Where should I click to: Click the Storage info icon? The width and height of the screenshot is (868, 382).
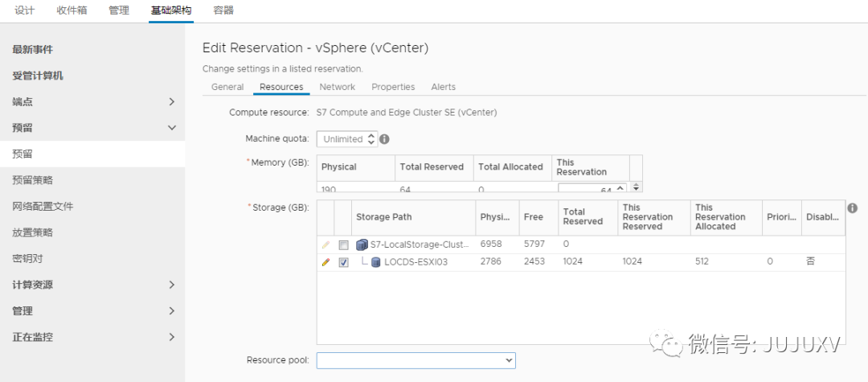tap(852, 208)
